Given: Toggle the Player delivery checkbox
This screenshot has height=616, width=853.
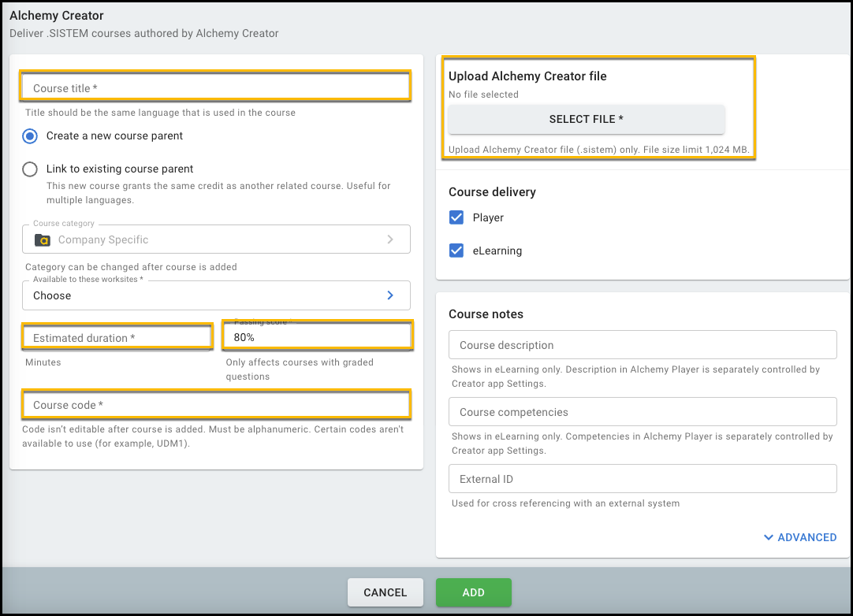Looking at the screenshot, I should pos(456,217).
